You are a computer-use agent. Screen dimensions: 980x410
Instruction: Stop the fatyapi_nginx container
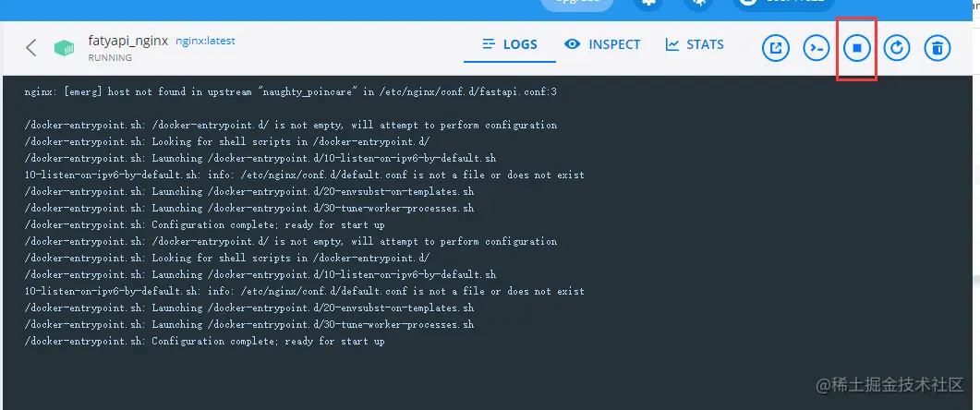(857, 48)
